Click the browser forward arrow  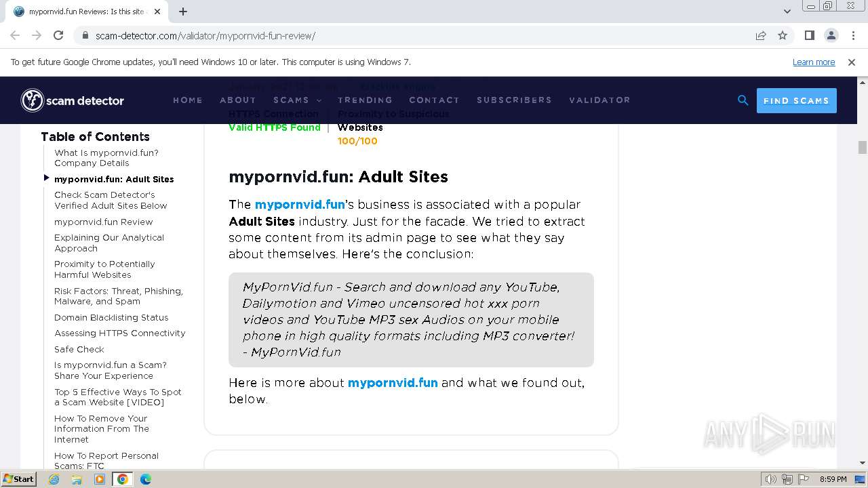click(x=37, y=35)
